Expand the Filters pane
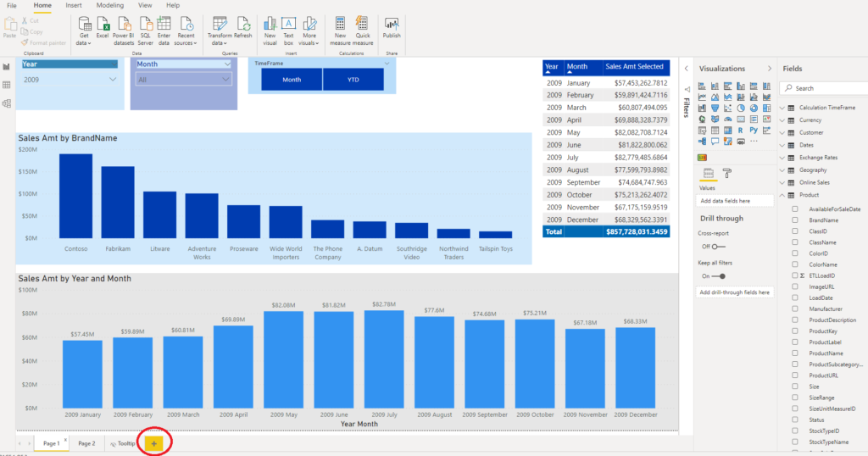This screenshot has width=868, height=456. (687, 69)
